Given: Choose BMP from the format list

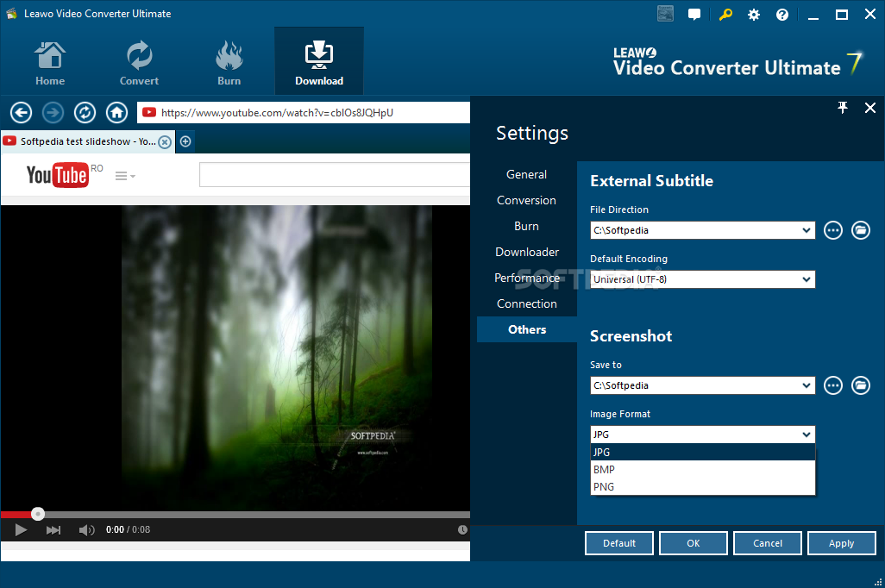Looking at the screenshot, I should (703, 470).
